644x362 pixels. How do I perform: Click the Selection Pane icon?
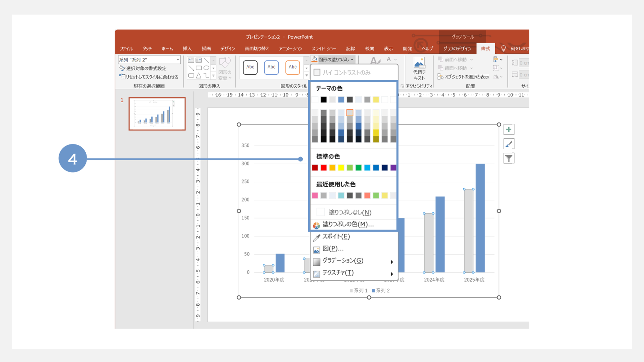(440, 77)
